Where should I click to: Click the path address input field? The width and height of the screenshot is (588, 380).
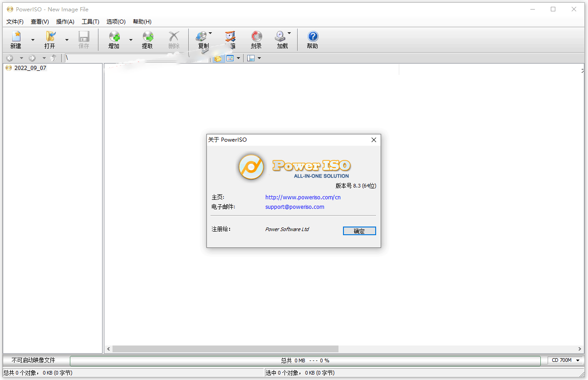(x=136, y=58)
